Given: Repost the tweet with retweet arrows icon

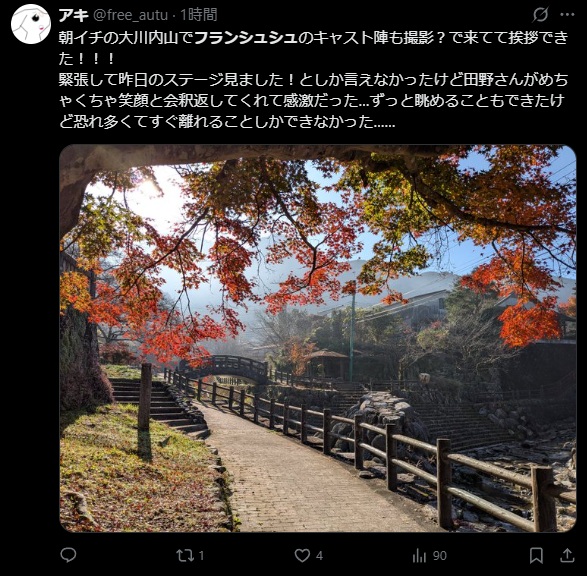Looking at the screenshot, I should click(x=185, y=555).
